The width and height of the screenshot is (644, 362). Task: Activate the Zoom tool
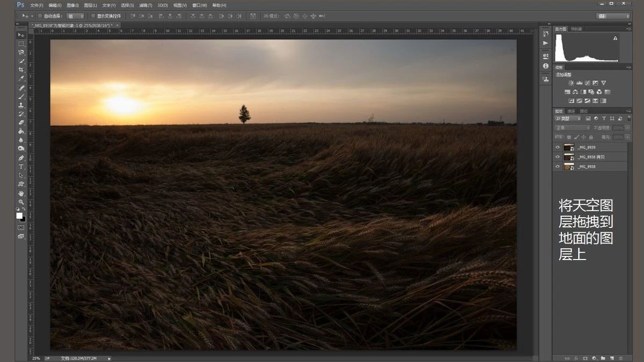pos(21,202)
